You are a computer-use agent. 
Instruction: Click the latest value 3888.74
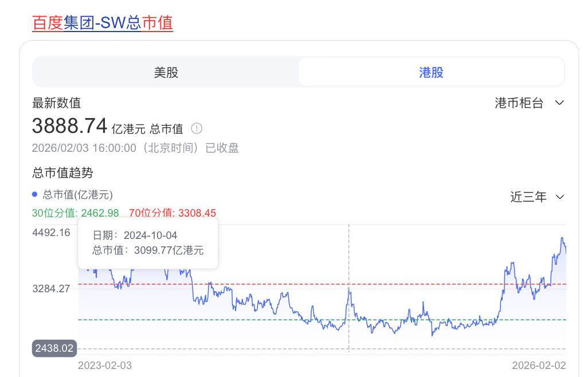coord(70,125)
